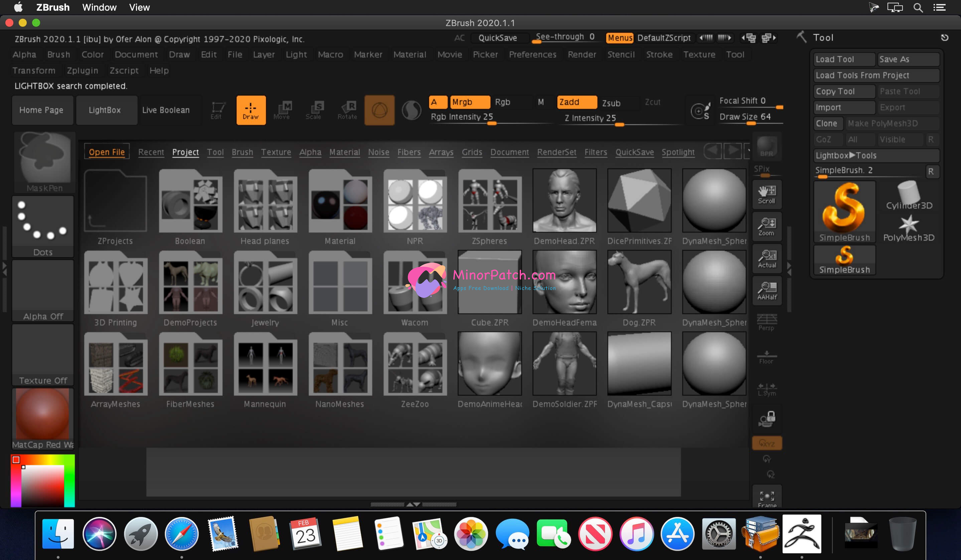Open the Zplugin menu
Viewport: 961px width, 560px height.
[x=81, y=70]
